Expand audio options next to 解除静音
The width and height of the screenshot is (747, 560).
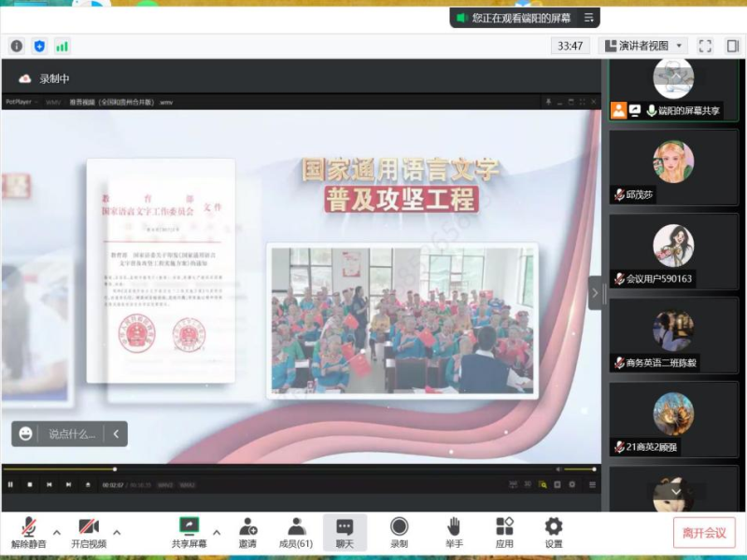(57, 532)
